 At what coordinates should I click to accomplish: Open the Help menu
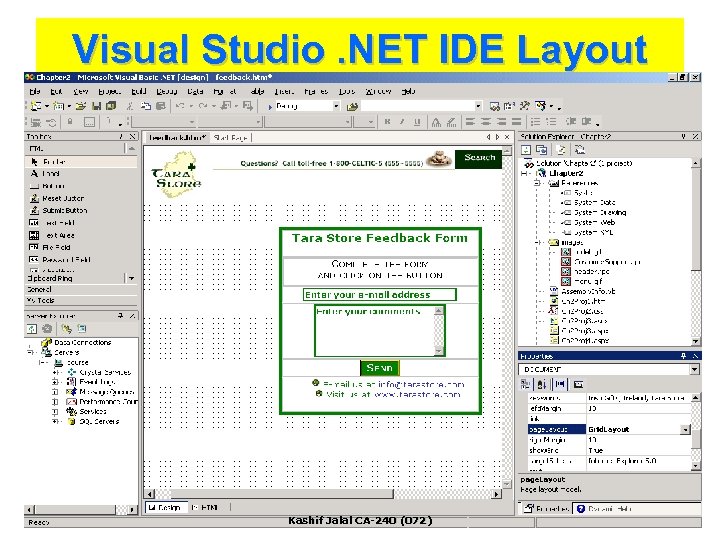pyautogui.click(x=408, y=91)
